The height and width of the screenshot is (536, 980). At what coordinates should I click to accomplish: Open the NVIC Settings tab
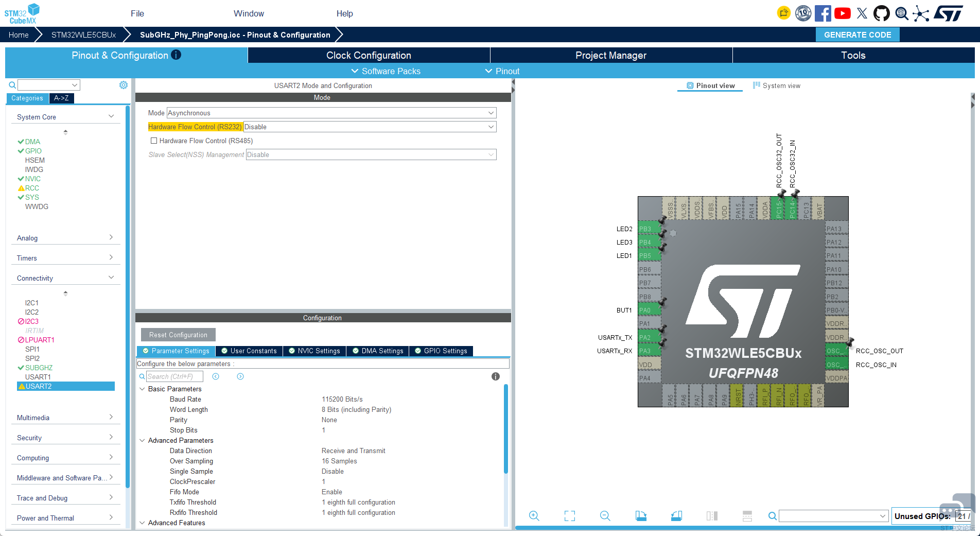pyautogui.click(x=314, y=351)
